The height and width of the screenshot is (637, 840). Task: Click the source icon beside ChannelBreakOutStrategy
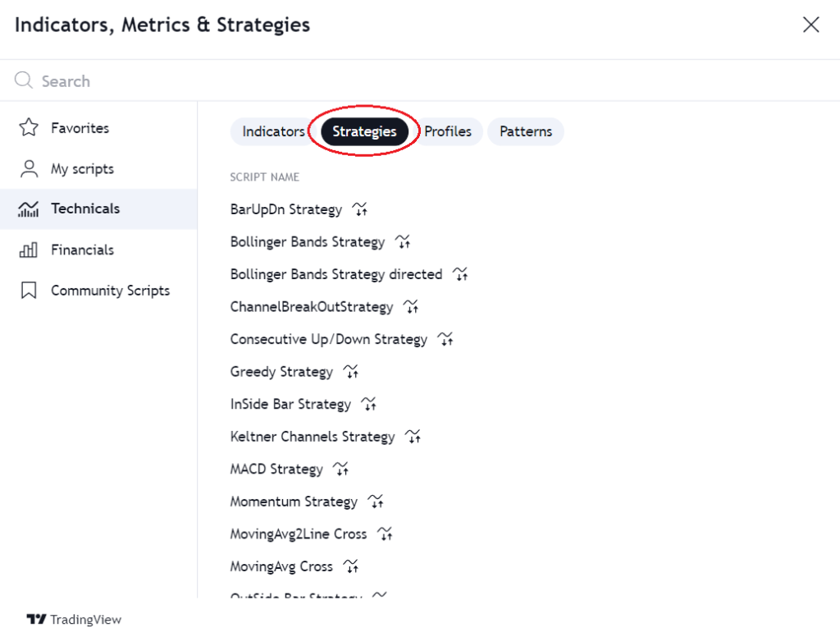pyautogui.click(x=410, y=306)
